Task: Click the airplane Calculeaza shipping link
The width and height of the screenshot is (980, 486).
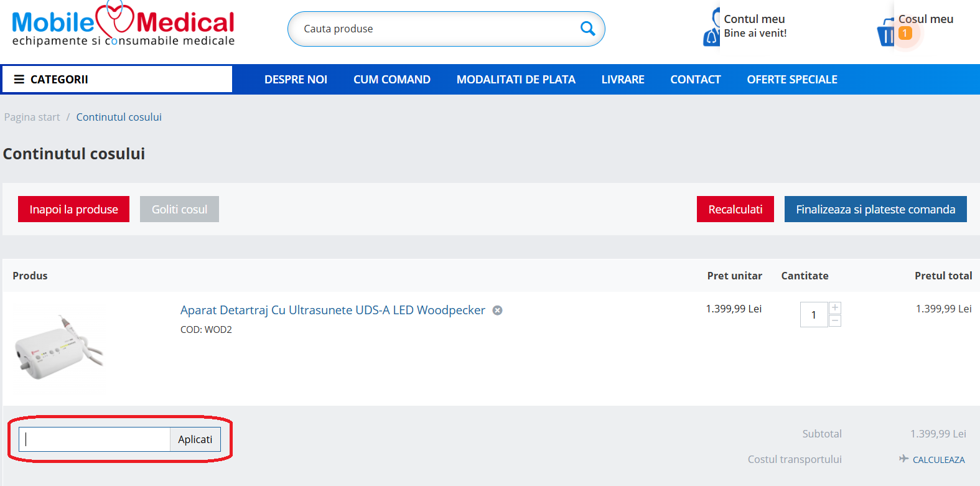Action: [x=931, y=459]
